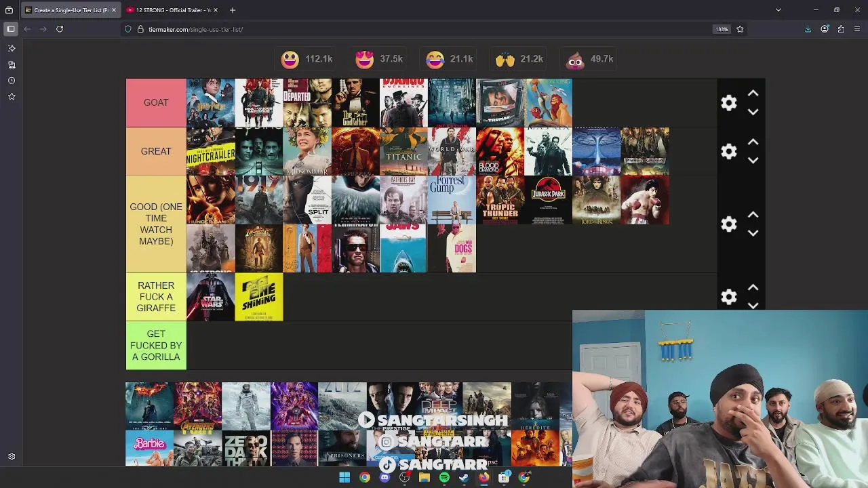This screenshot has height=488, width=868.
Task: Click the heart-eyes reaction 37.5k
Action: [379, 59]
